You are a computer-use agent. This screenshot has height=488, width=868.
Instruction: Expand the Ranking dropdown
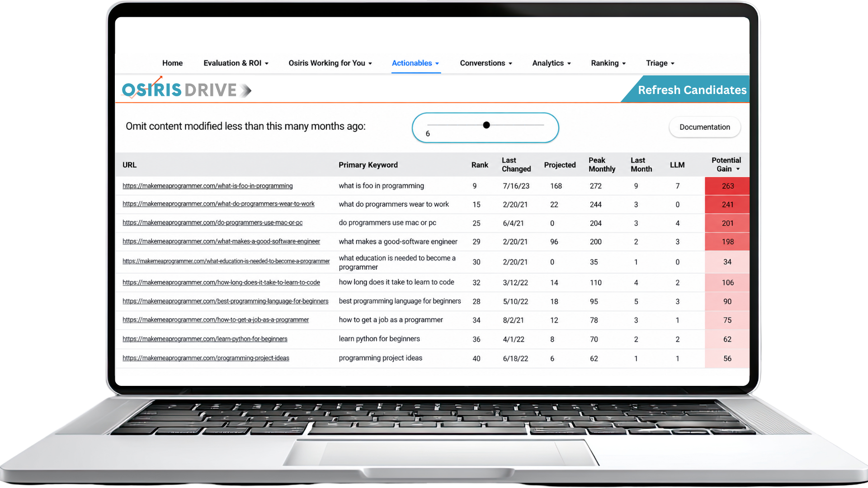[x=609, y=63]
